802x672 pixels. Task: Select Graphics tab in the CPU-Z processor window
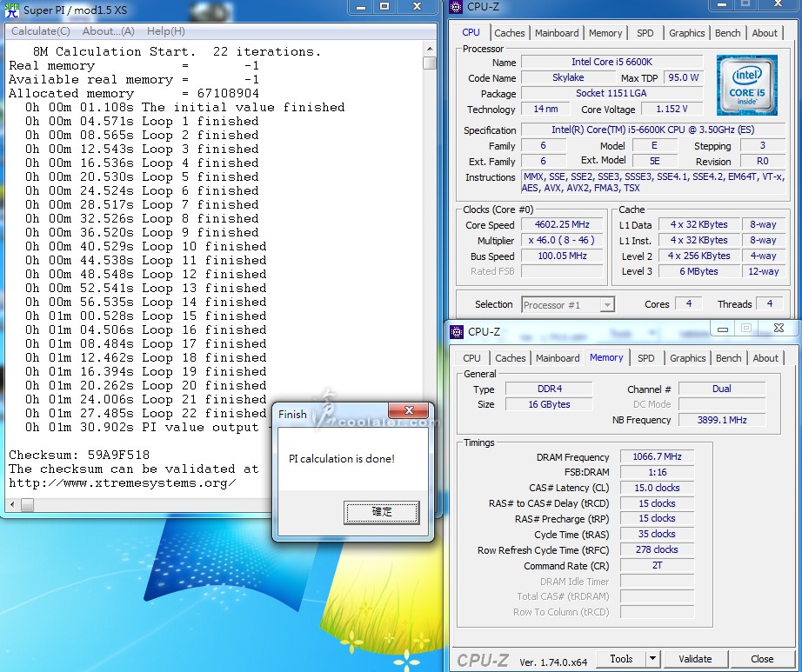click(686, 33)
